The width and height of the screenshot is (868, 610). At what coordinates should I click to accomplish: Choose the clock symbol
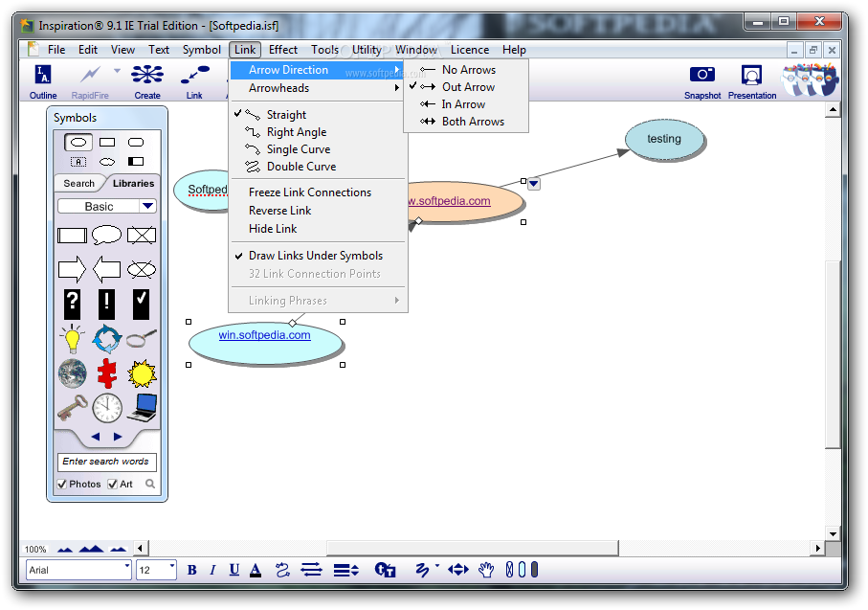[x=107, y=408]
